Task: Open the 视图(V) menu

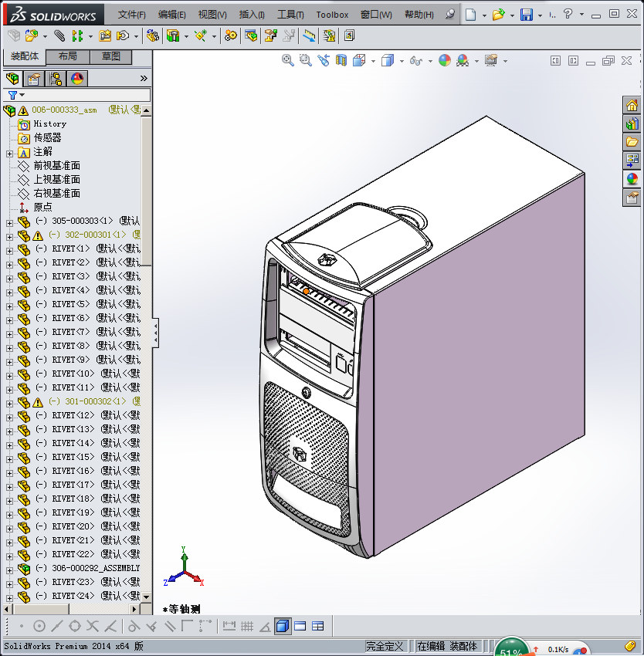Action: 212,15
